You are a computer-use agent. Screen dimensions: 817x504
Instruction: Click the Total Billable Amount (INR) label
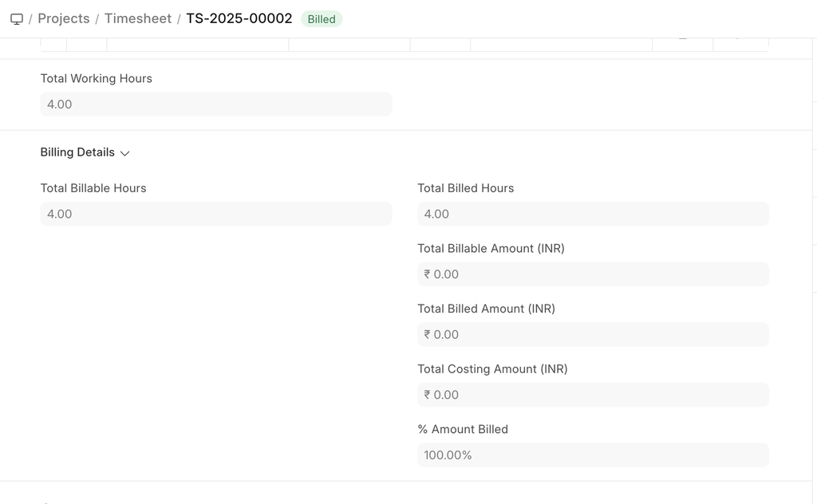[x=491, y=249]
